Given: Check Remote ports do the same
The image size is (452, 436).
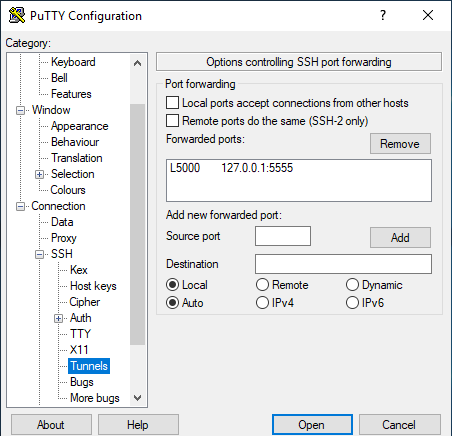Looking at the screenshot, I should point(172,121).
